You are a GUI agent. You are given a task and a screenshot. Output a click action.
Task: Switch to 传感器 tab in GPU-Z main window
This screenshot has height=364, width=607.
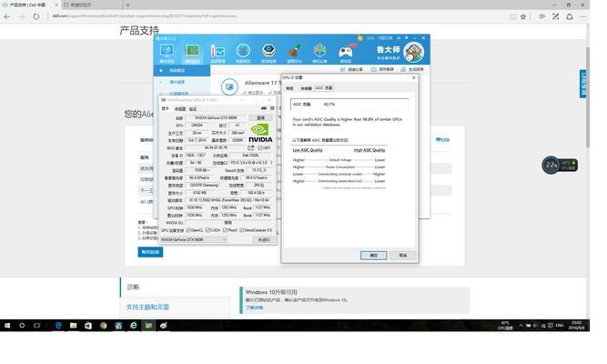pos(180,109)
